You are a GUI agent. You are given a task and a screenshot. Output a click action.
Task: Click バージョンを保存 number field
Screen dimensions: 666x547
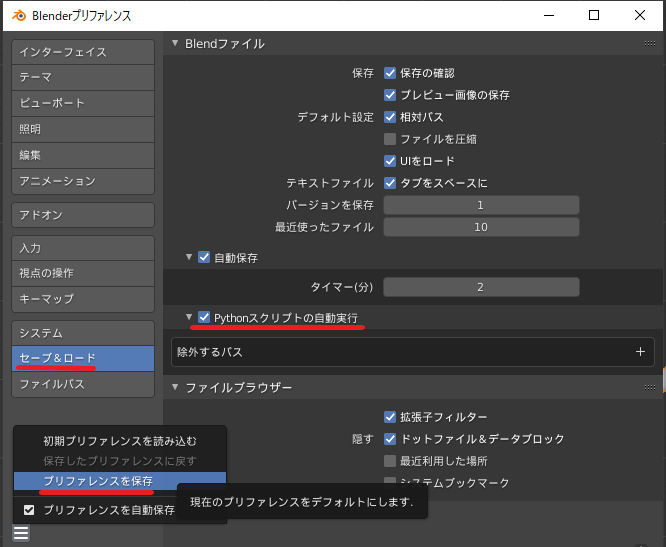tap(481, 205)
